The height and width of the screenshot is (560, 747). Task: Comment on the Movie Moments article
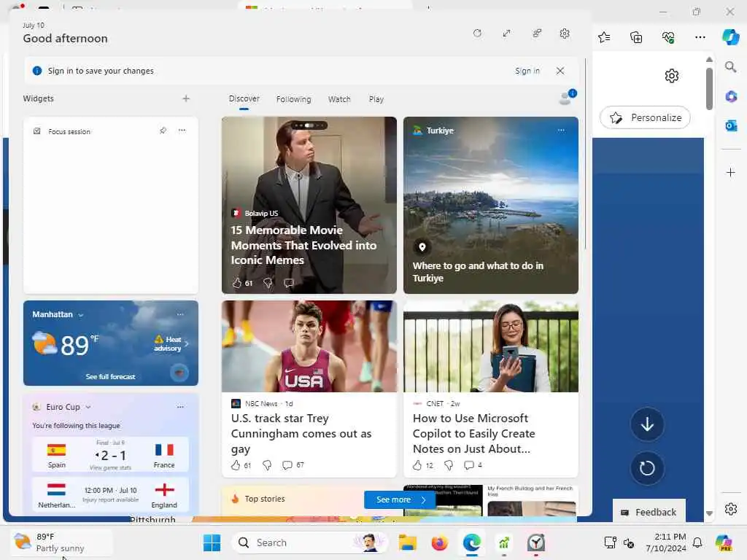point(289,283)
